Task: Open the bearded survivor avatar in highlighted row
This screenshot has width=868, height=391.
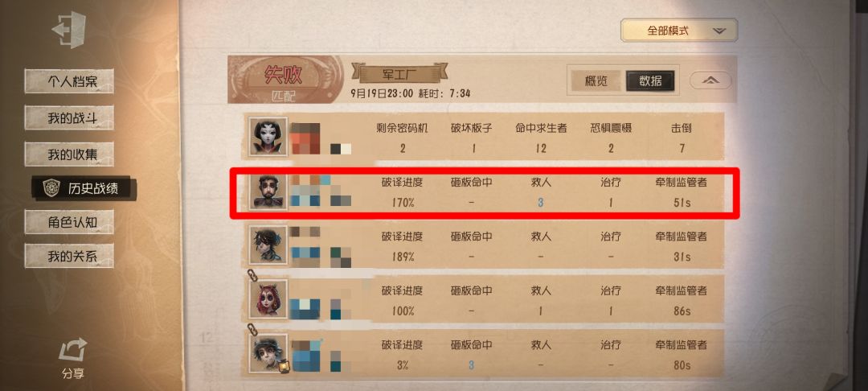Action: coord(268,191)
